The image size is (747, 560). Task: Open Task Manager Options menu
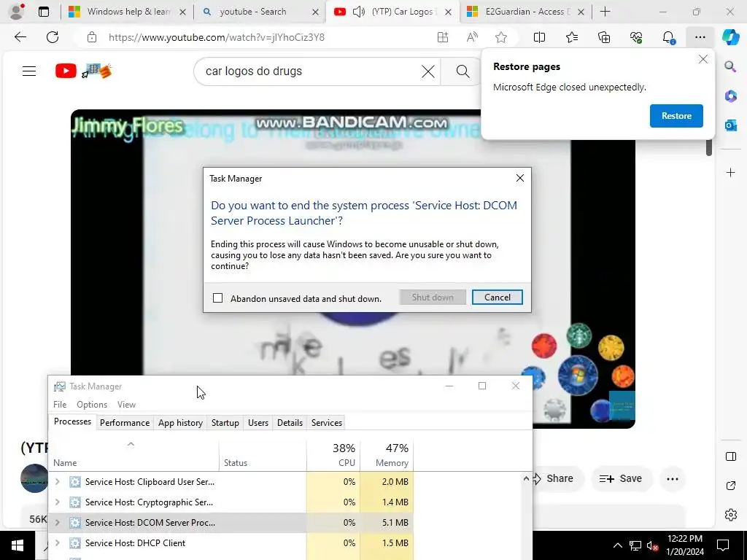tap(92, 404)
